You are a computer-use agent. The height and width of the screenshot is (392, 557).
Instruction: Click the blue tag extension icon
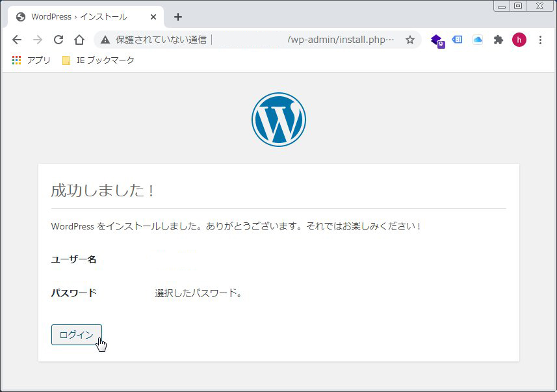click(x=457, y=40)
